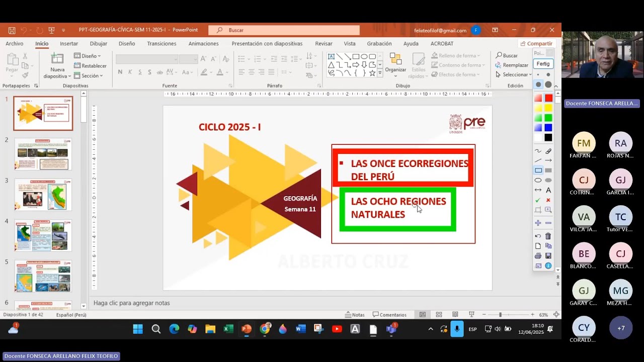Open the font name combo box
644x362 pixels.
[147, 59]
